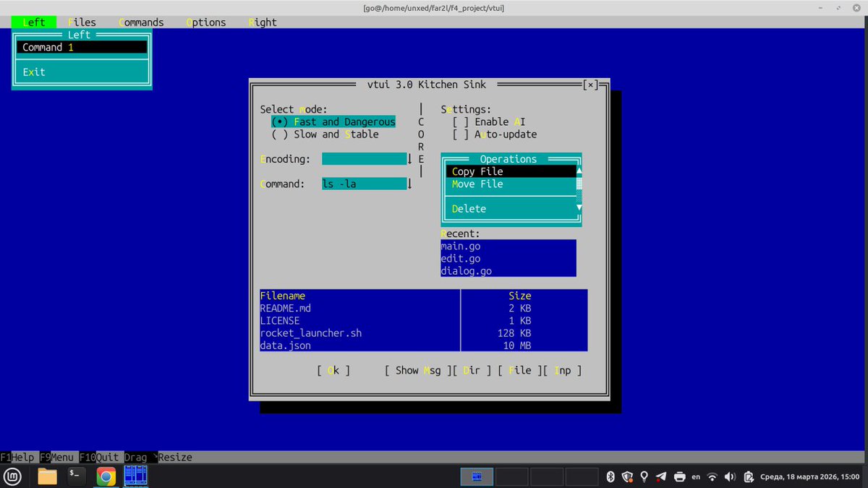Select the first workspace thumbnail in the switcher
The height and width of the screenshot is (488, 868).
[477, 476]
